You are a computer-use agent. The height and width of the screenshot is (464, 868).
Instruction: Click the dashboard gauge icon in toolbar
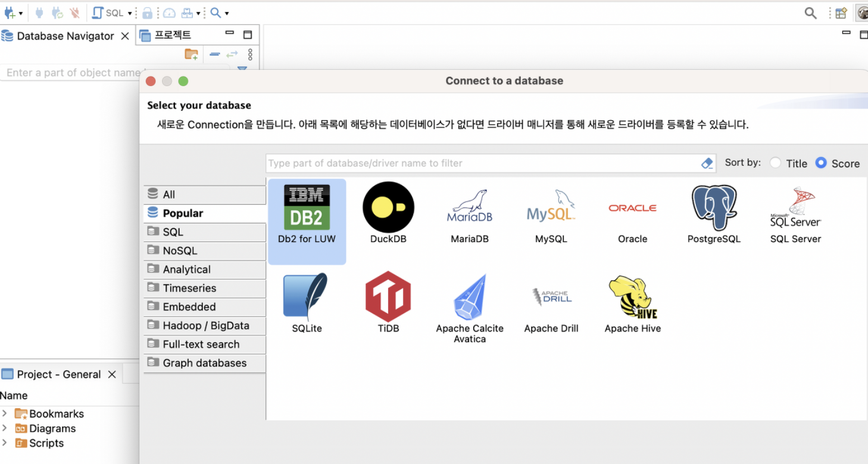pyautogui.click(x=169, y=12)
